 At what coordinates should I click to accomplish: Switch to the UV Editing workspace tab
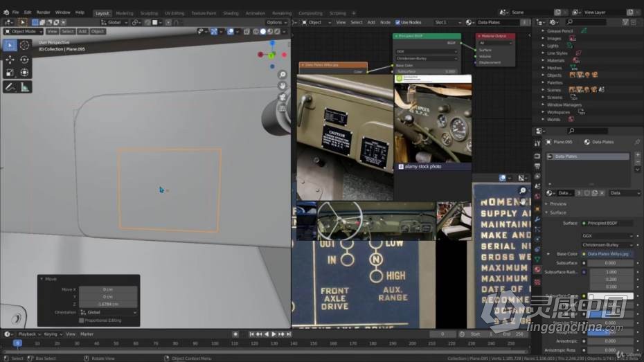[x=175, y=13]
